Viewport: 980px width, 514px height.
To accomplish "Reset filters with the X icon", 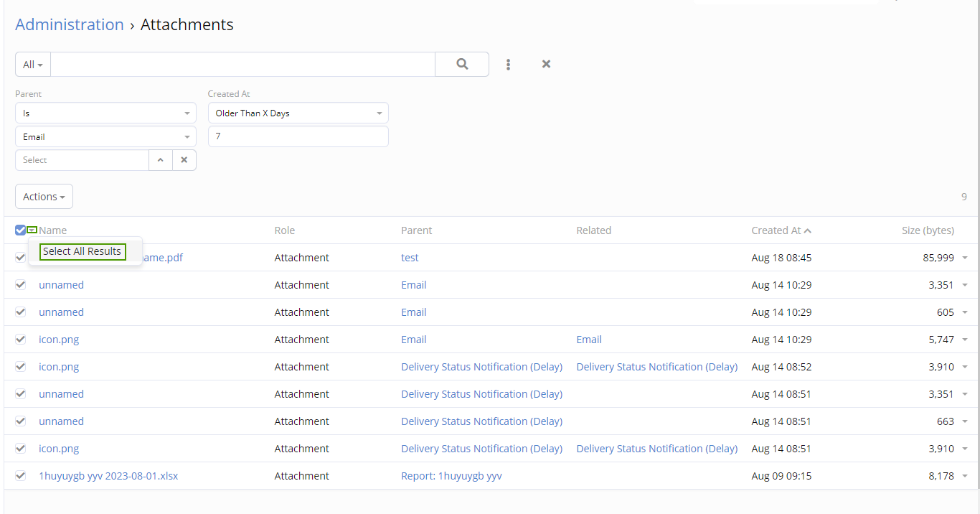I will pos(546,64).
